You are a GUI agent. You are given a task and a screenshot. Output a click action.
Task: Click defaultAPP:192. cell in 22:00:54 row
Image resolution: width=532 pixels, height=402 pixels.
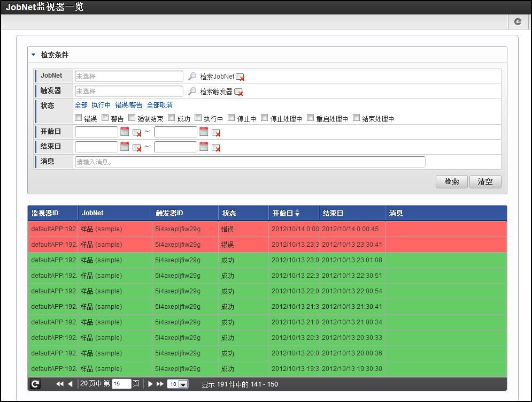pos(54,291)
